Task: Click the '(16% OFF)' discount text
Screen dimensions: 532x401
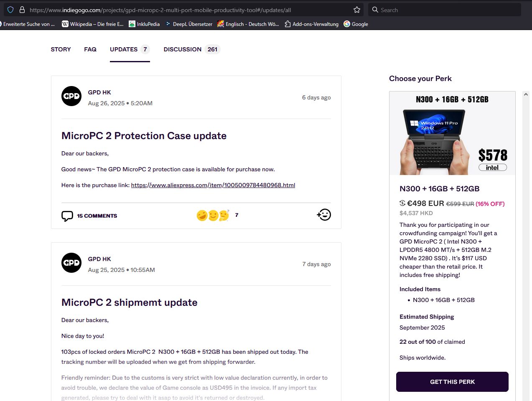Action: point(490,204)
